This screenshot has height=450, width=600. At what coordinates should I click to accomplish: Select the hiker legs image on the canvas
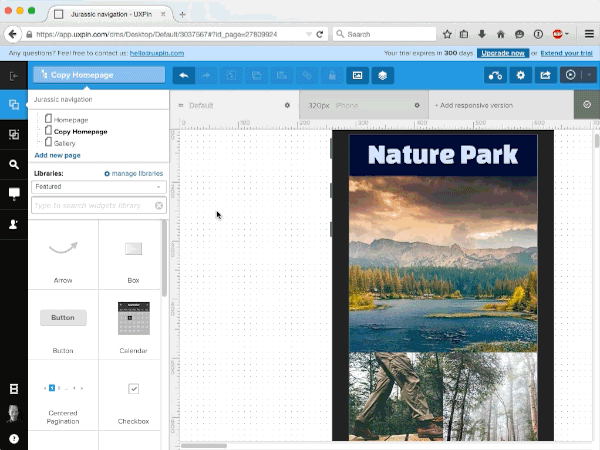(396, 396)
